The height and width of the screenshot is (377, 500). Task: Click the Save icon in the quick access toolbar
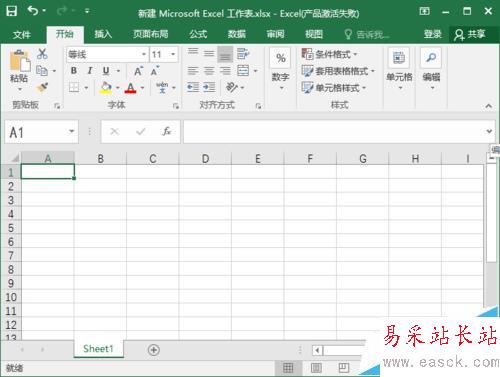point(11,11)
